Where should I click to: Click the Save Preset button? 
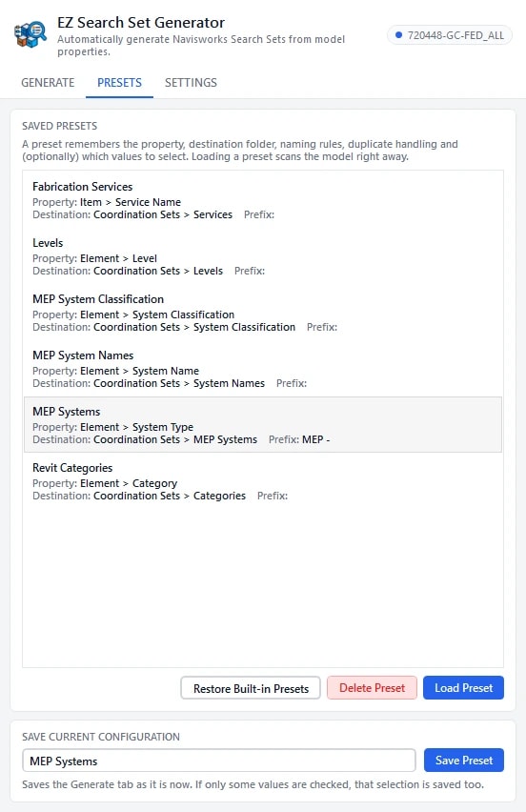[x=464, y=761]
